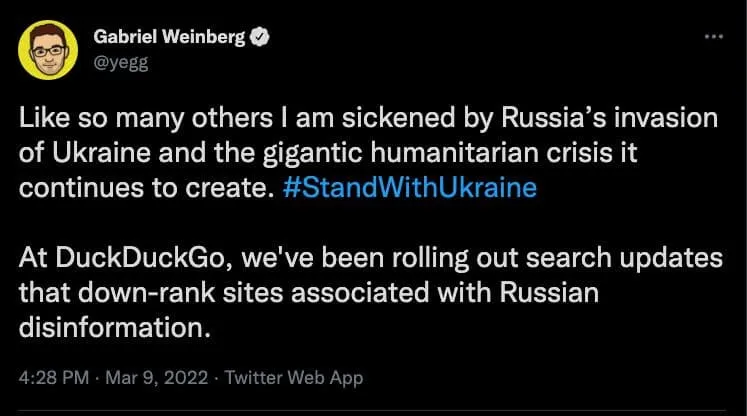Screen dimensions: 747x416
Task: Click the 4:28 PM timestamp
Action: click(x=54, y=377)
